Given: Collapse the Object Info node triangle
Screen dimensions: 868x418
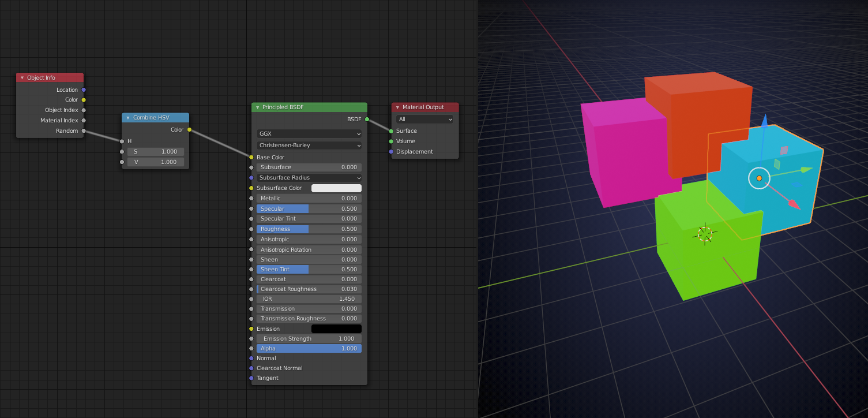Looking at the screenshot, I should coord(22,78).
